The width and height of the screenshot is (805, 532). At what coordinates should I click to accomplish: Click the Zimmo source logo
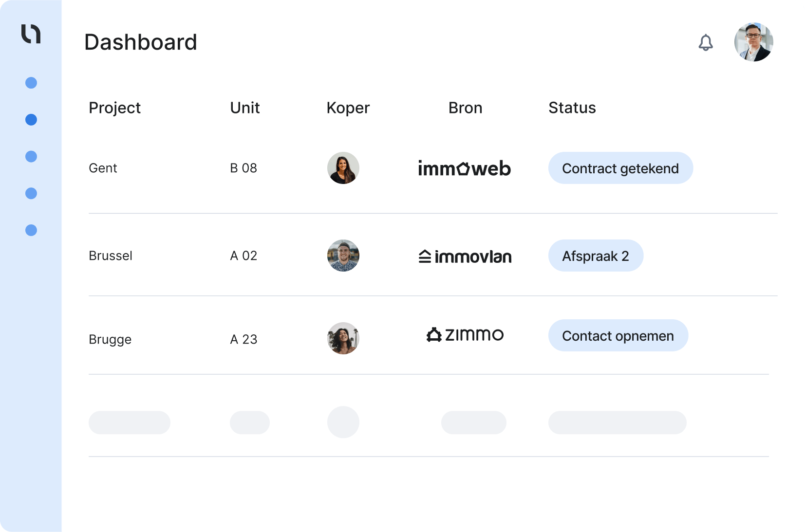coord(465,335)
